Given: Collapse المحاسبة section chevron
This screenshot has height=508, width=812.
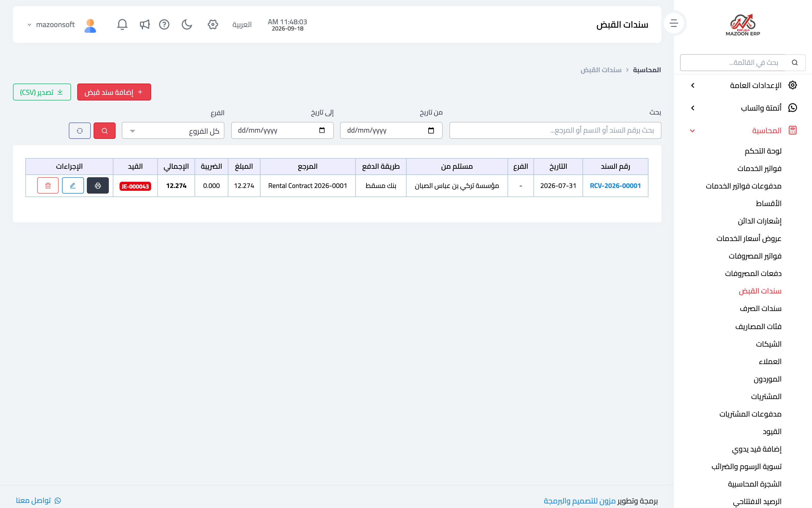Looking at the screenshot, I should 692,131.
